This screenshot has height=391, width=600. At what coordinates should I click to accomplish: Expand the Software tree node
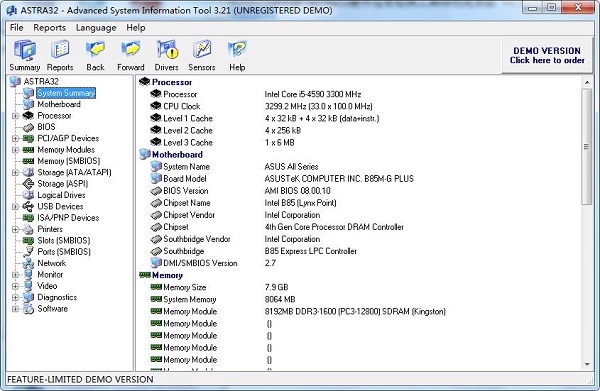click(x=15, y=309)
